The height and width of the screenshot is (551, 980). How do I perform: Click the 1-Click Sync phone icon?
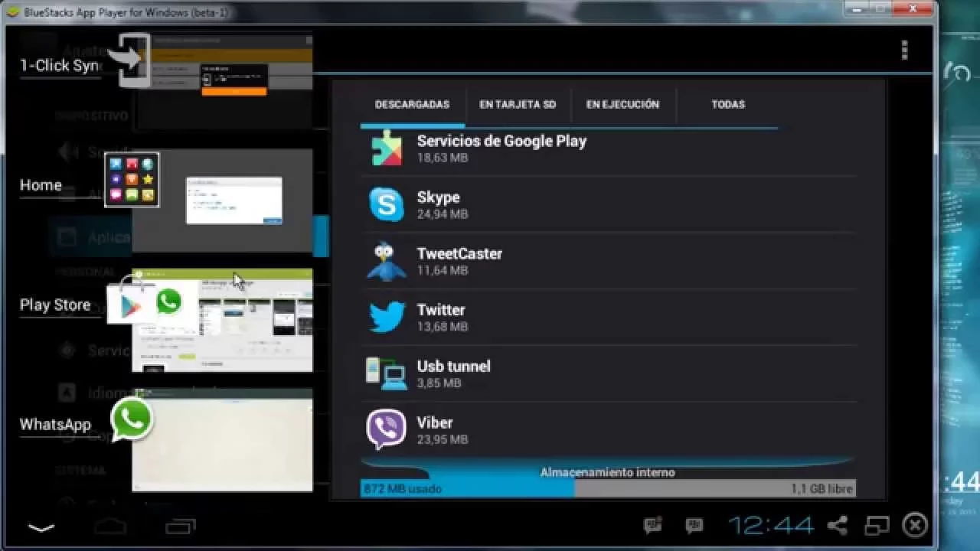point(130,60)
